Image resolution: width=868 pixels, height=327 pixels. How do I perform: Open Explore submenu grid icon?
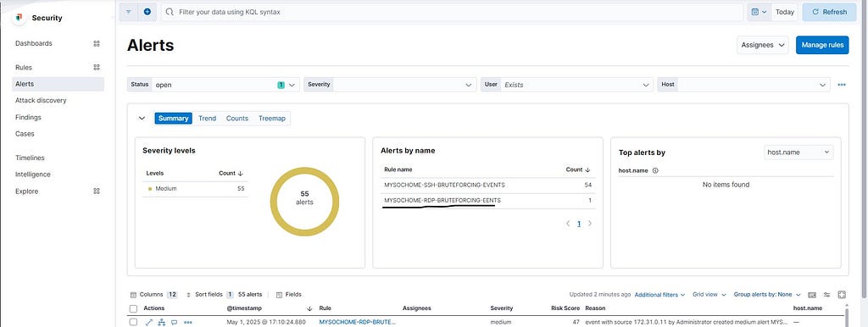pos(97,191)
